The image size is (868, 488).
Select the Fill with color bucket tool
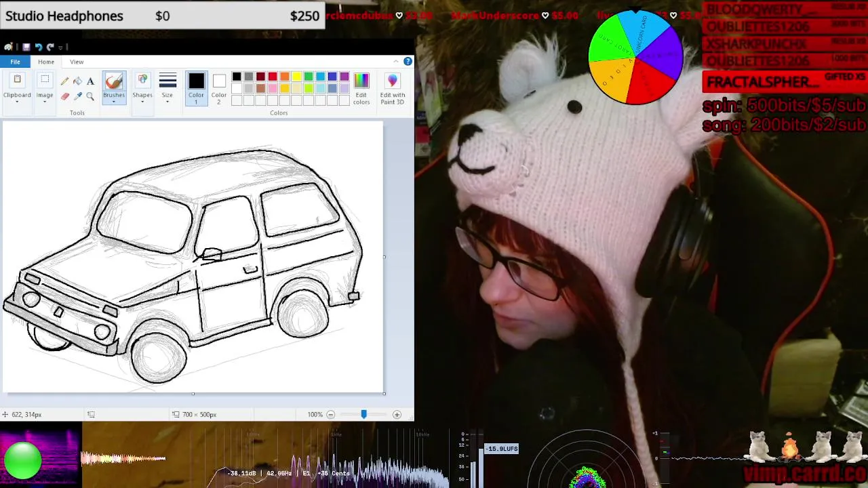[x=77, y=81]
